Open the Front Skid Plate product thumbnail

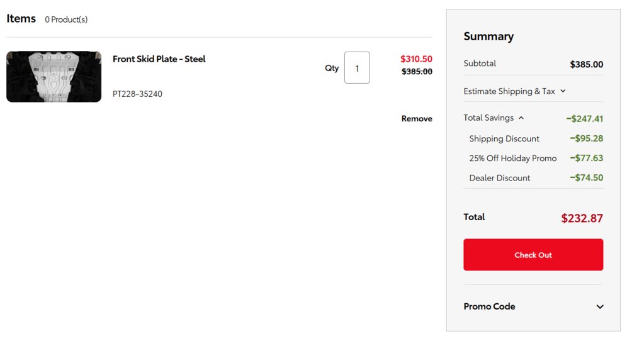[x=54, y=77]
